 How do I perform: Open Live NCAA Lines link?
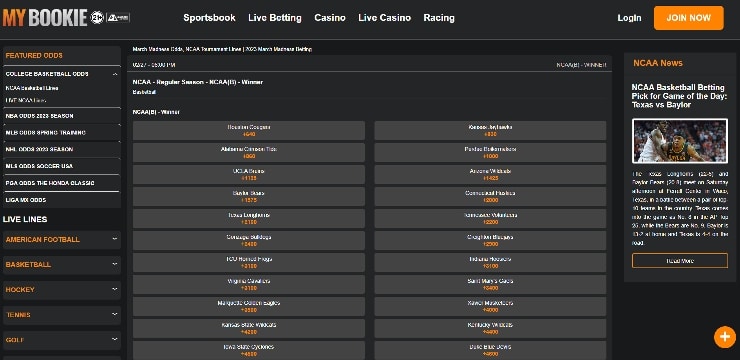point(25,100)
